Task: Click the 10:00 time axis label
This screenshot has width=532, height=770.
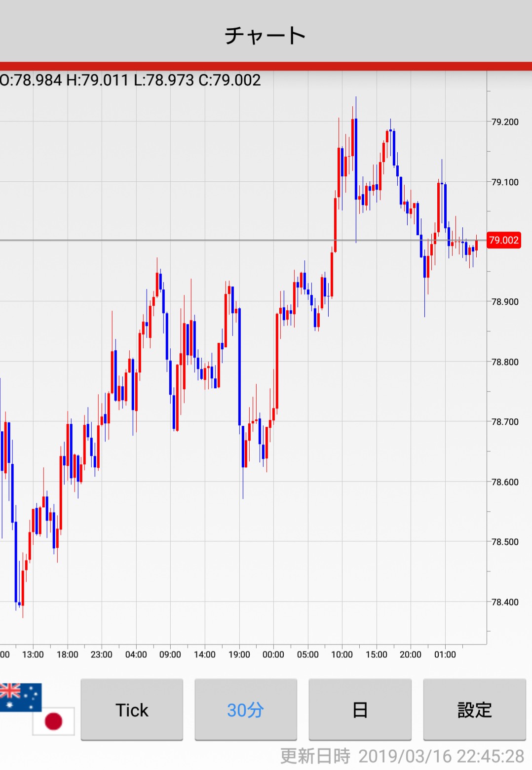Action: point(342,654)
